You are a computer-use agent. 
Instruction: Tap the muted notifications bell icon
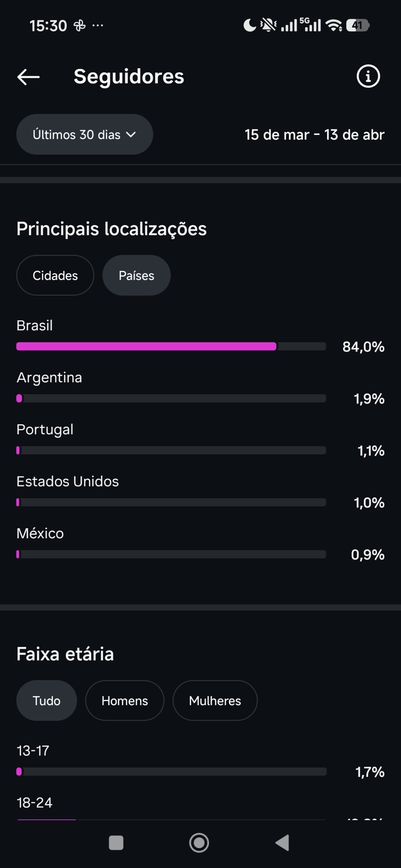tap(268, 25)
